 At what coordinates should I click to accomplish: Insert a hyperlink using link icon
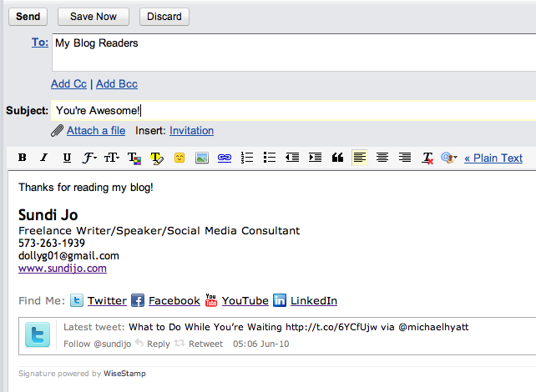225,158
